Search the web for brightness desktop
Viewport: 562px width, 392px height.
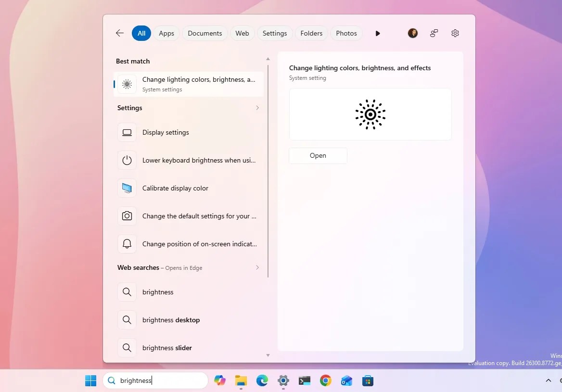click(189, 320)
